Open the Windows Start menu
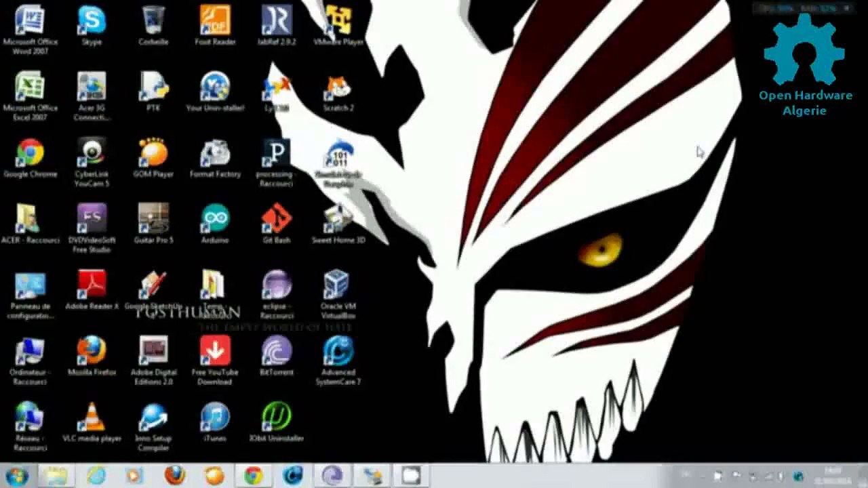Image resolution: width=868 pixels, height=488 pixels. click(x=16, y=476)
